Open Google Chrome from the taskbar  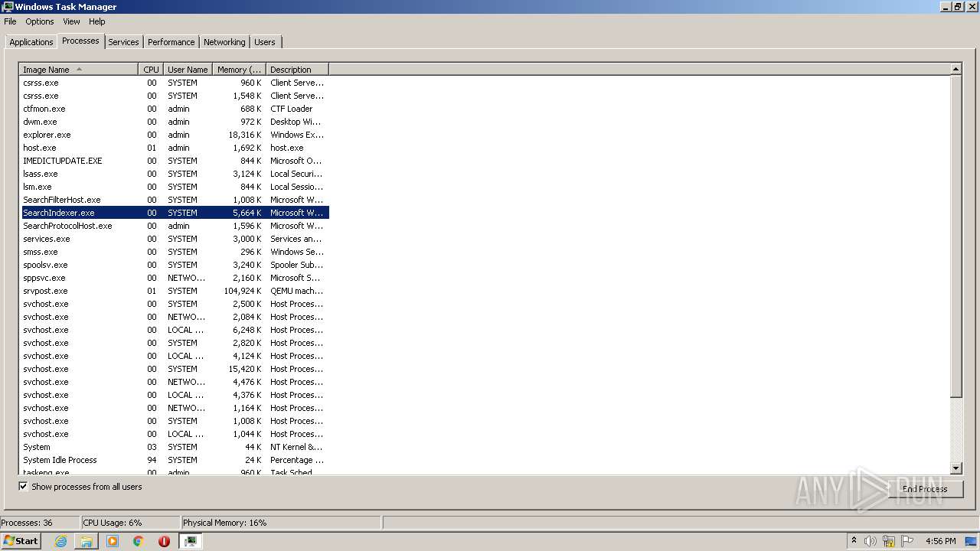[139, 541]
